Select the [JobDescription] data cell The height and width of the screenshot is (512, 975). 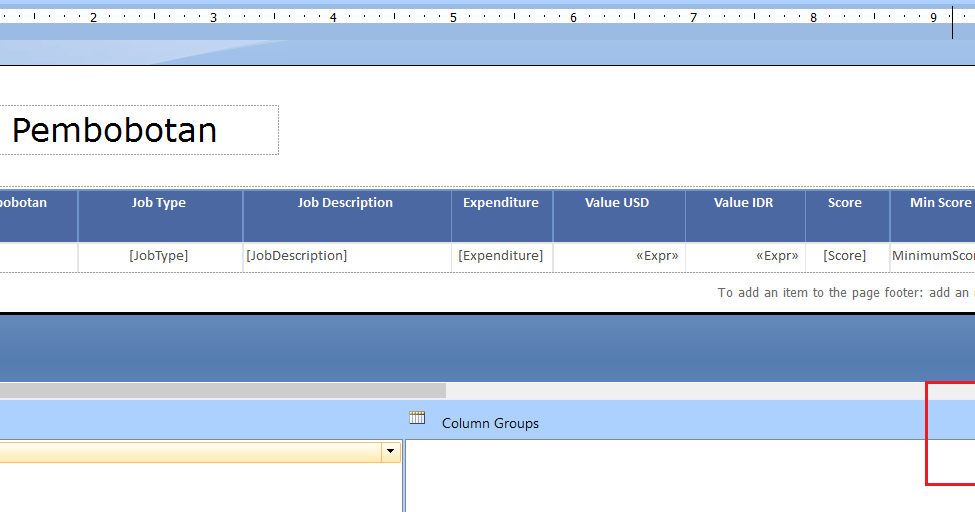pyautogui.click(x=347, y=257)
